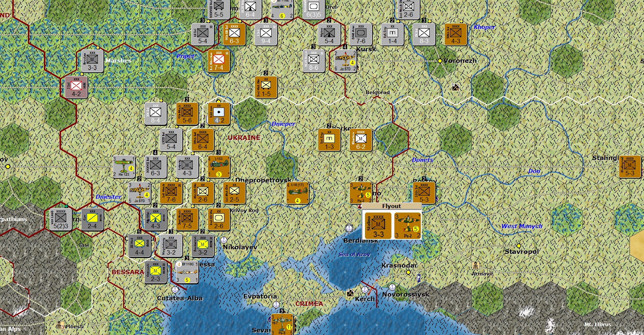Select the LXIII Inf 5-4 counter

point(171,140)
